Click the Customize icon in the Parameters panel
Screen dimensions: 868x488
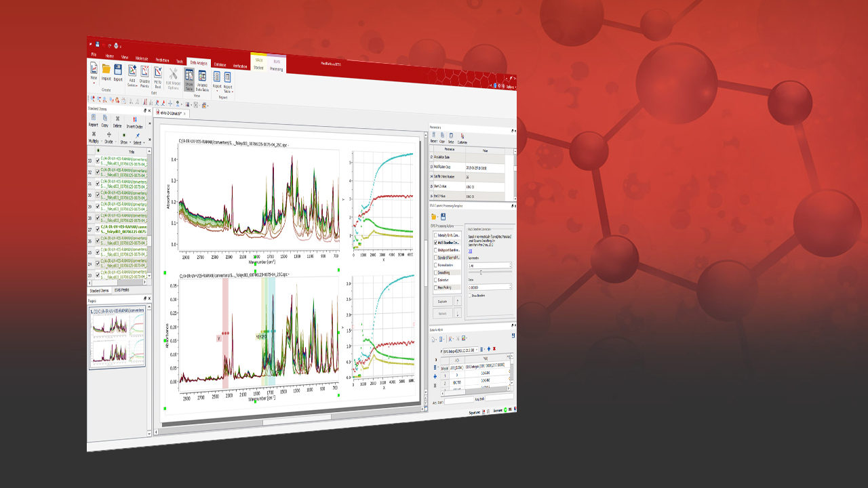(x=462, y=136)
